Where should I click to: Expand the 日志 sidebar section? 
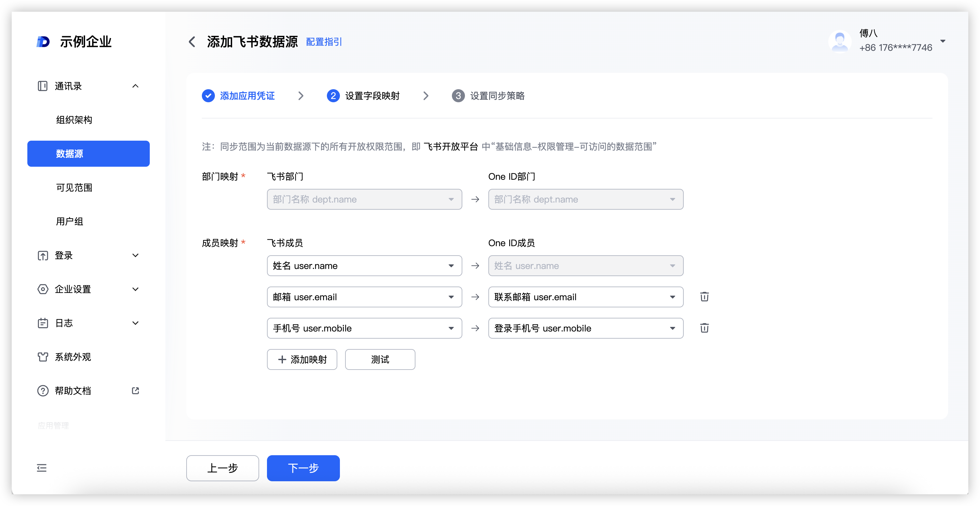click(135, 323)
